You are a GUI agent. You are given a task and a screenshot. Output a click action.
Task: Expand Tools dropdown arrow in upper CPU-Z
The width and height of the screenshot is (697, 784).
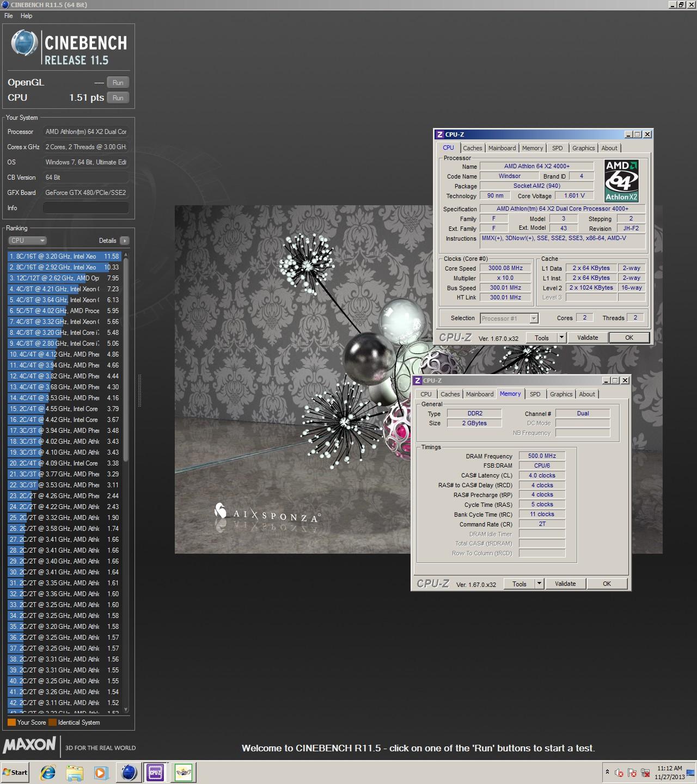pyautogui.click(x=561, y=338)
